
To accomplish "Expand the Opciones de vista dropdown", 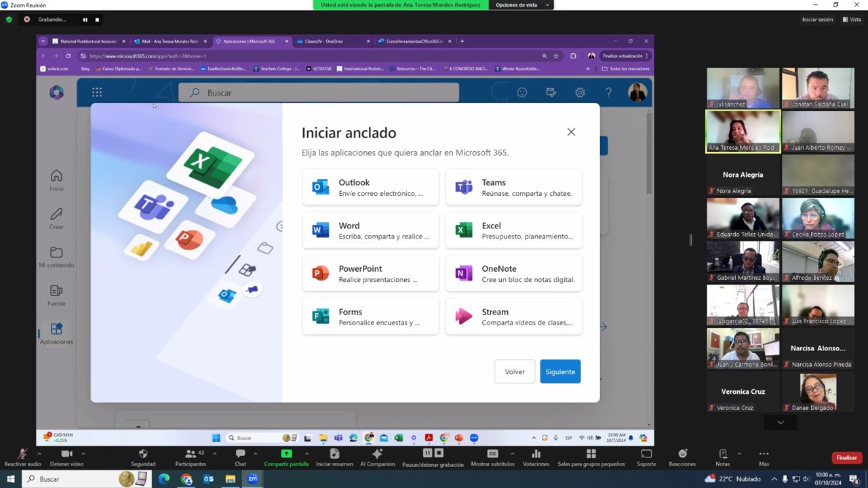I will click(x=520, y=5).
